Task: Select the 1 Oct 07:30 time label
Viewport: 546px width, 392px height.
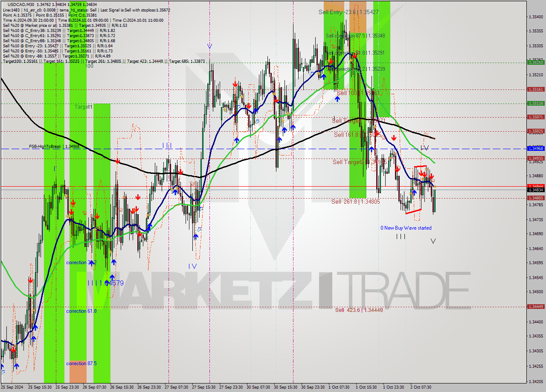Action: click(340, 387)
